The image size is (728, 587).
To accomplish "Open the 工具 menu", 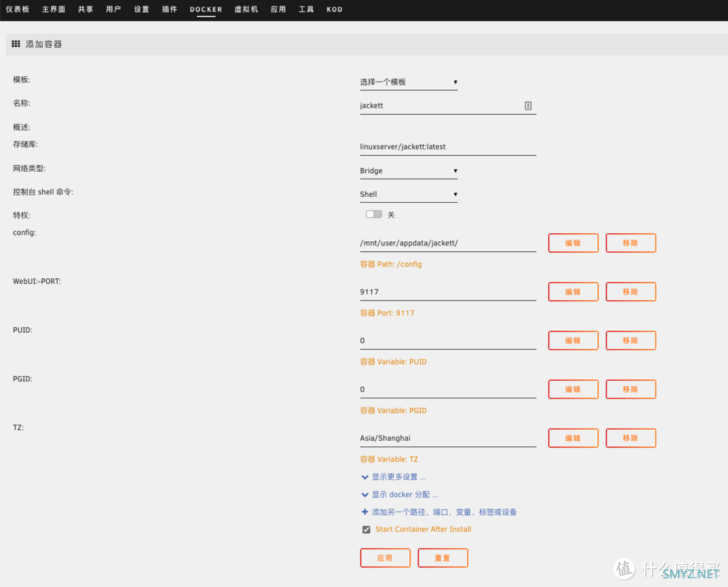I will tap(306, 9).
